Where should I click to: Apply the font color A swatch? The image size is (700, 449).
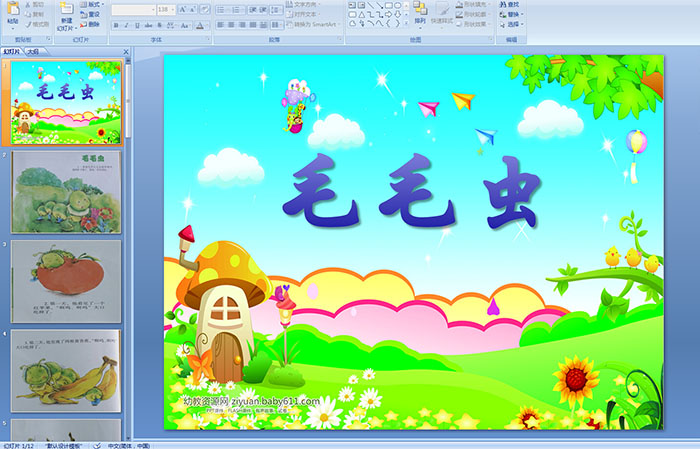tap(200, 25)
